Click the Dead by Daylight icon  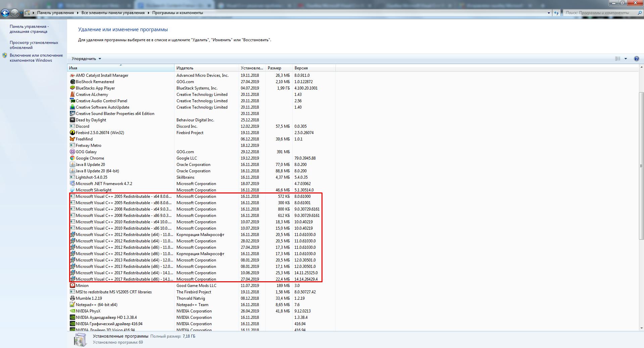pyautogui.click(x=72, y=120)
